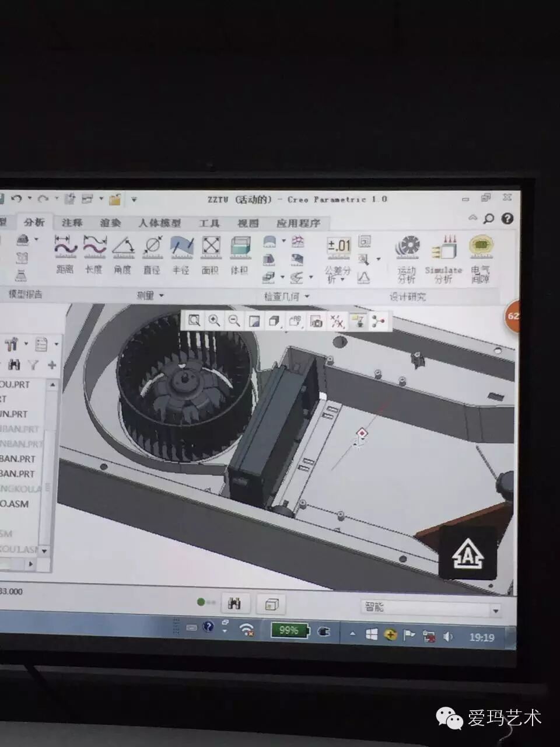
Task: Switch to the 人体模型 ribbon tab
Action: tap(159, 223)
